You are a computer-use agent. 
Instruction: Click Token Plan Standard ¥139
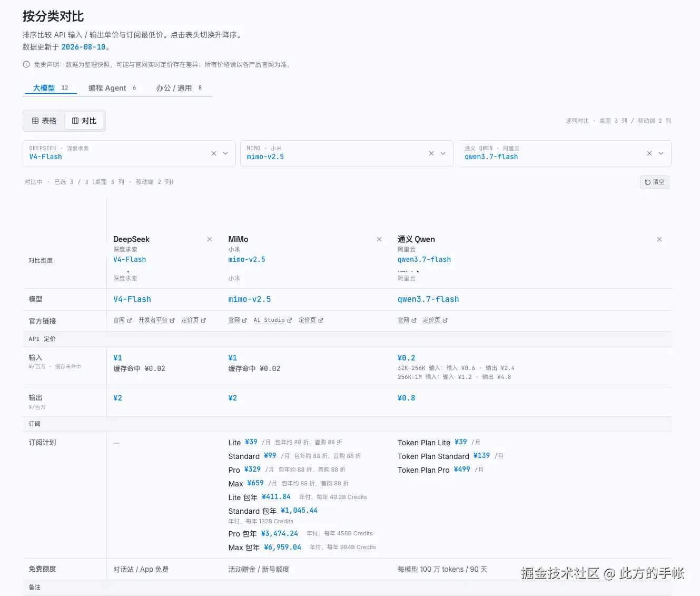point(481,455)
